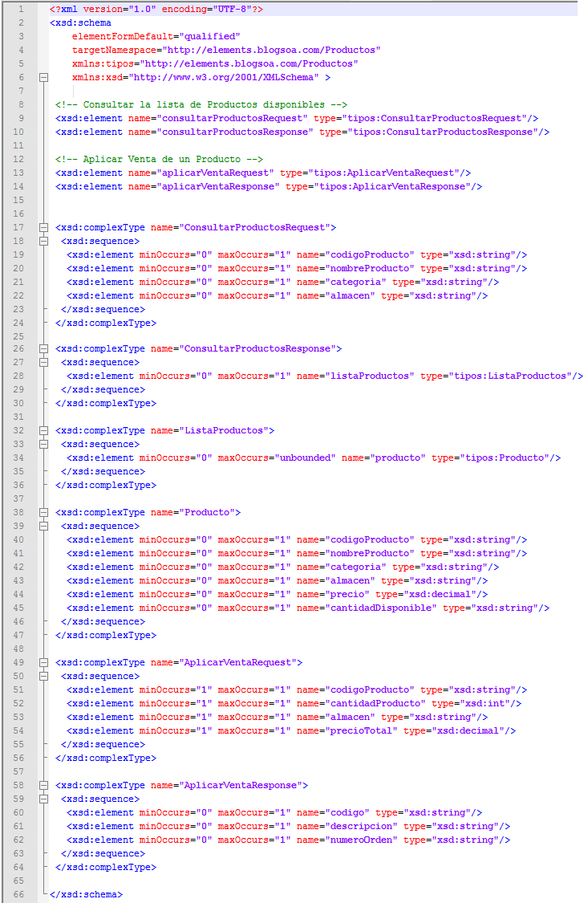Viewport: 588px width, 903px height.
Task: Click the xmlns:tipos namespace declaration
Action: point(215,64)
